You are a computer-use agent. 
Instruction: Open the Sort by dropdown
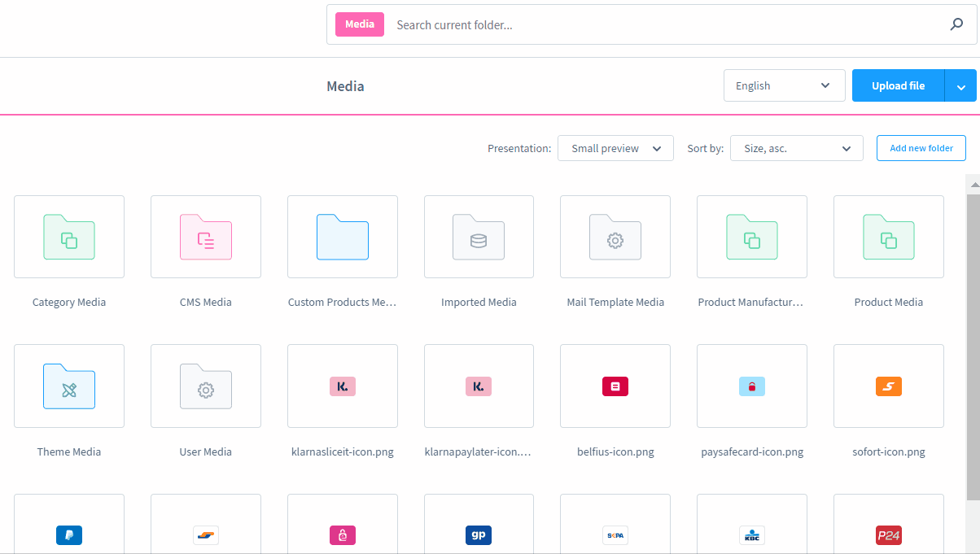[x=797, y=148]
